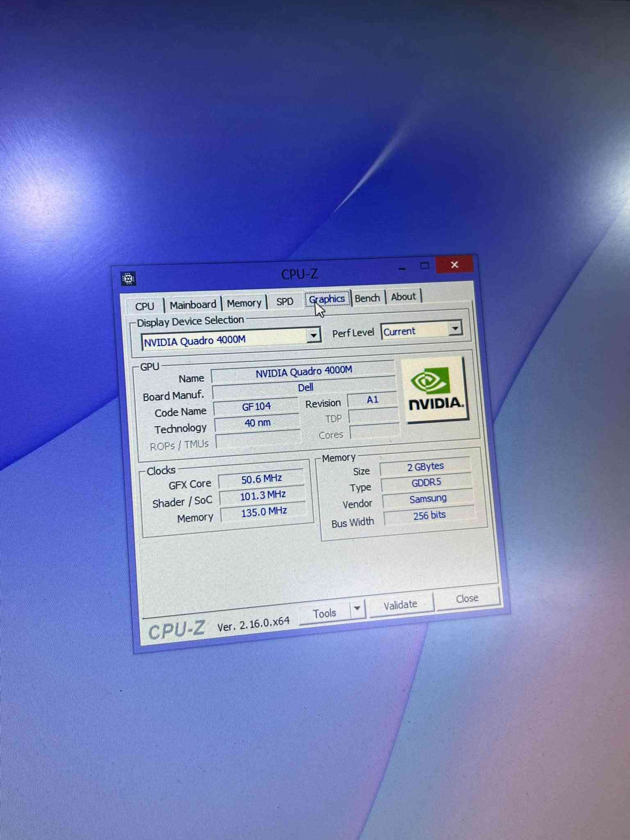Go to the SPD tab

tap(285, 301)
